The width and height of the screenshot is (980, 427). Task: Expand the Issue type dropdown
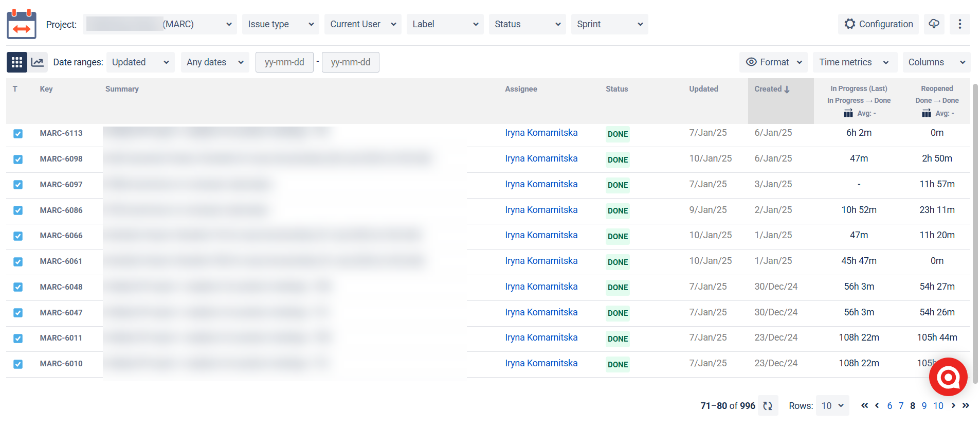pos(280,24)
